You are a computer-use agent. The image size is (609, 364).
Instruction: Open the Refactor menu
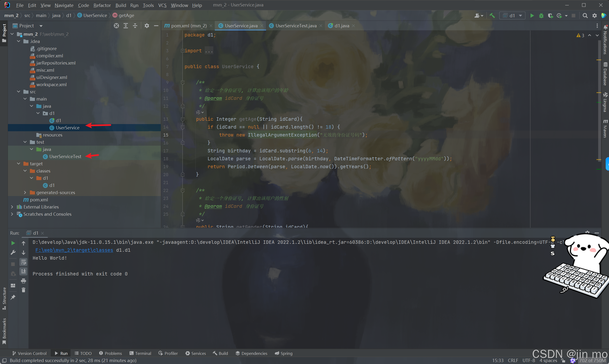[x=102, y=5]
